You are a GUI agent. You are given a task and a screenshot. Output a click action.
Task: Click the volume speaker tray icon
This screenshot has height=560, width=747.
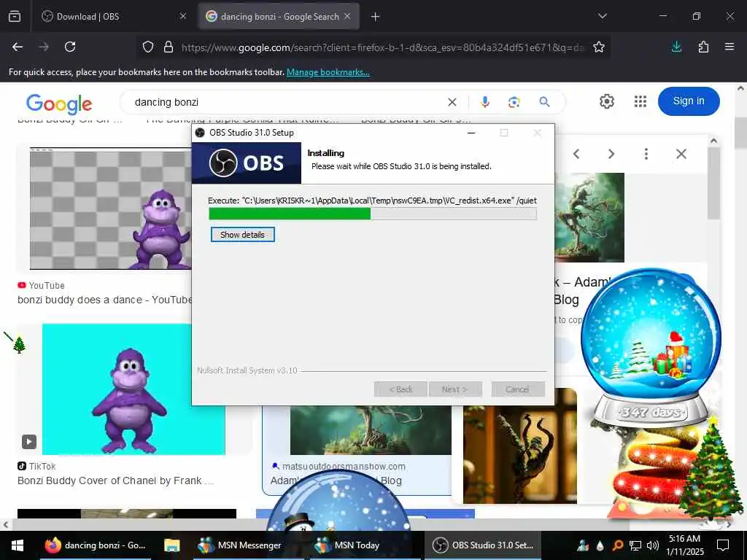tap(653, 545)
